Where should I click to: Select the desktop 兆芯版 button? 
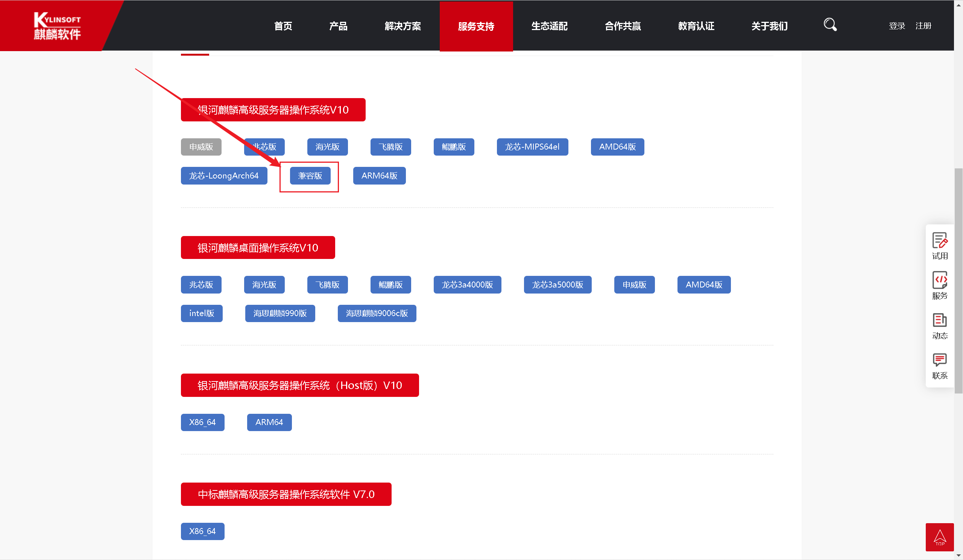(201, 285)
